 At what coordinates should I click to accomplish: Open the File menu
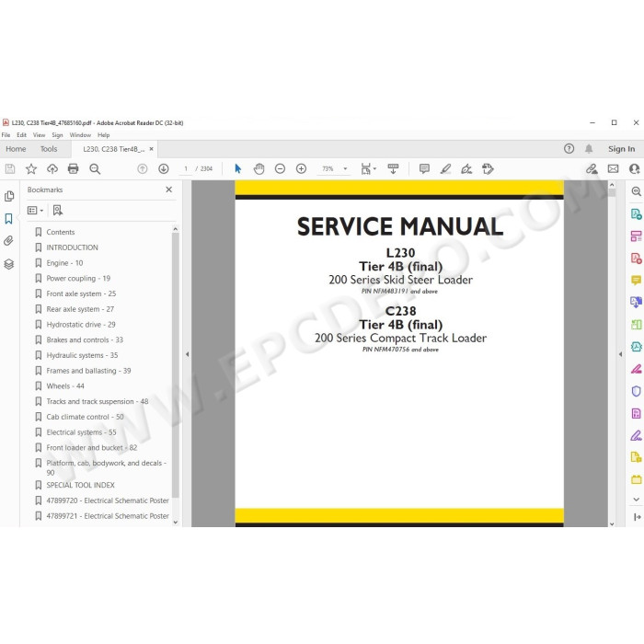[x=6, y=135]
